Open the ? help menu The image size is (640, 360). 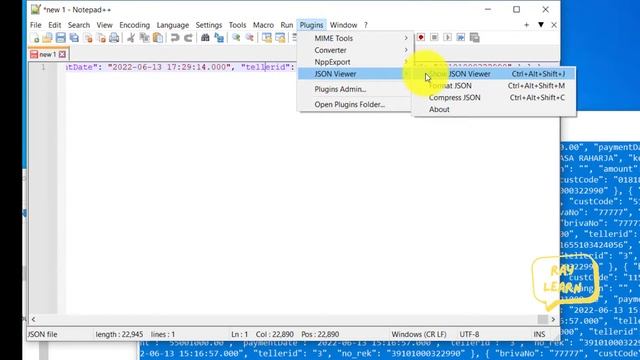(x=366, y=25)
